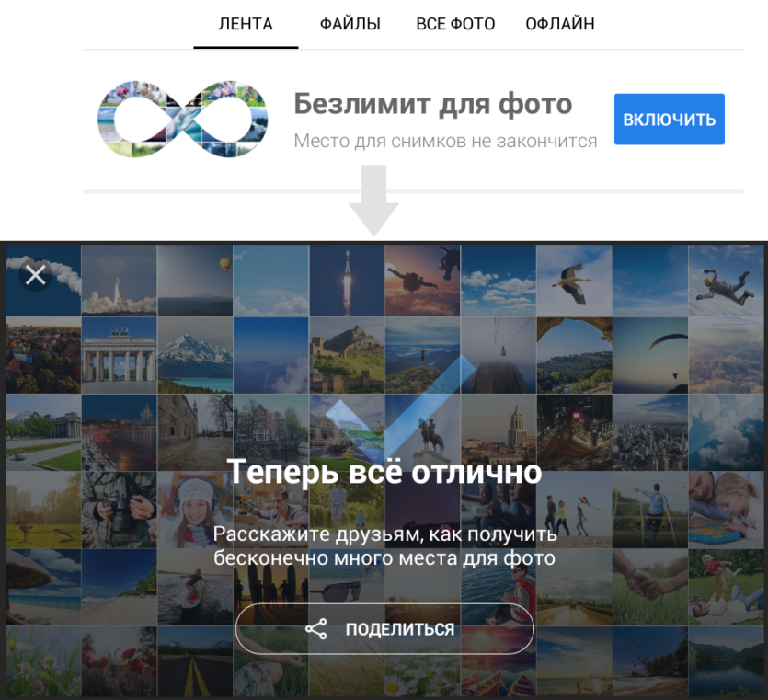This screenshot has width=768, height=700.
Task: Open the ФАЙЛЫ tab
Action: pos(350,24)
